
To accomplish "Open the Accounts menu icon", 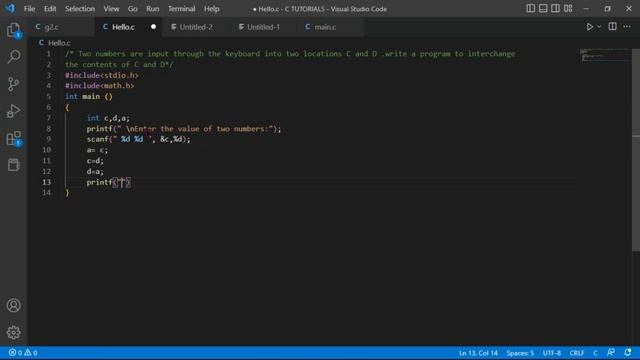I will click(13, 305).
